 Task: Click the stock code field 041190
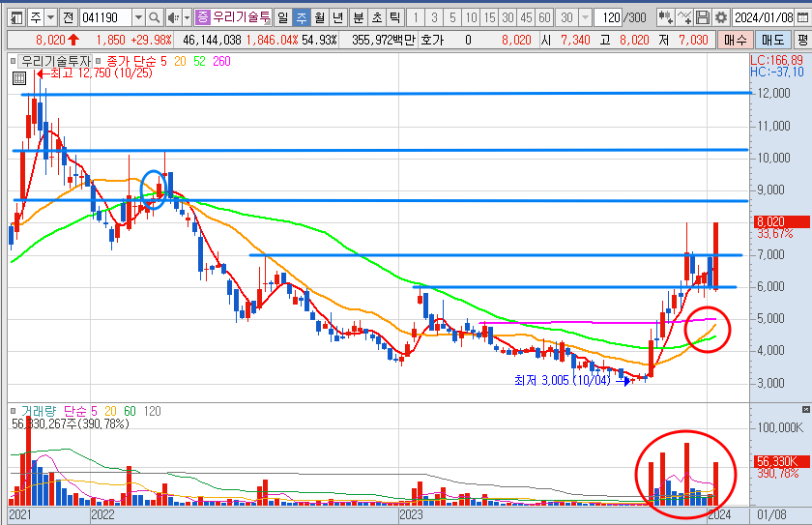click(106, 18)
